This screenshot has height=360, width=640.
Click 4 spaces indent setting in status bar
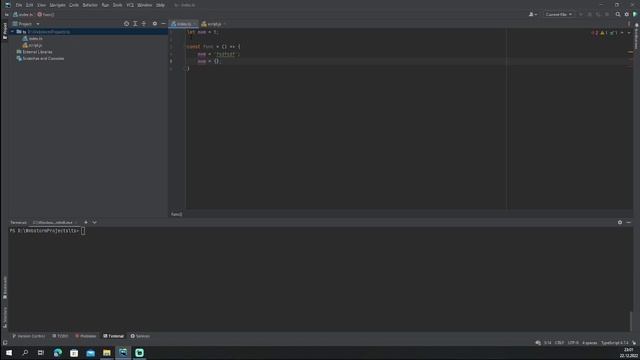[590, 343]
